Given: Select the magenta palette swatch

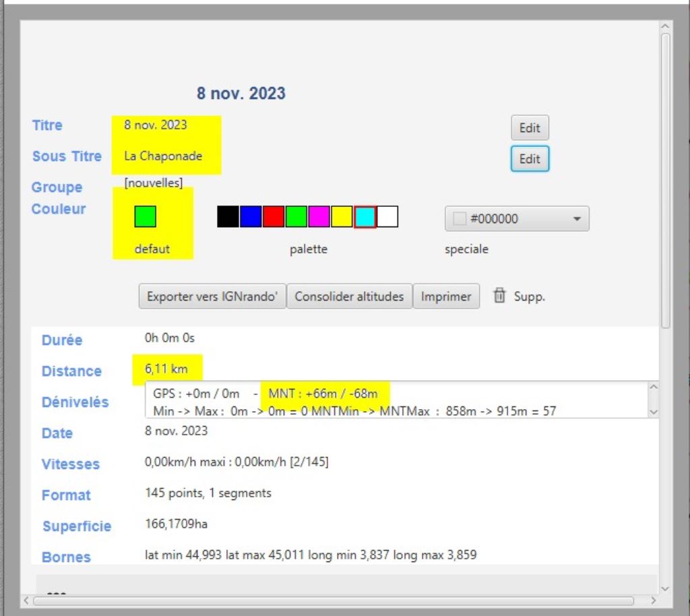Looking at the screenshot, I should [319, 216].
